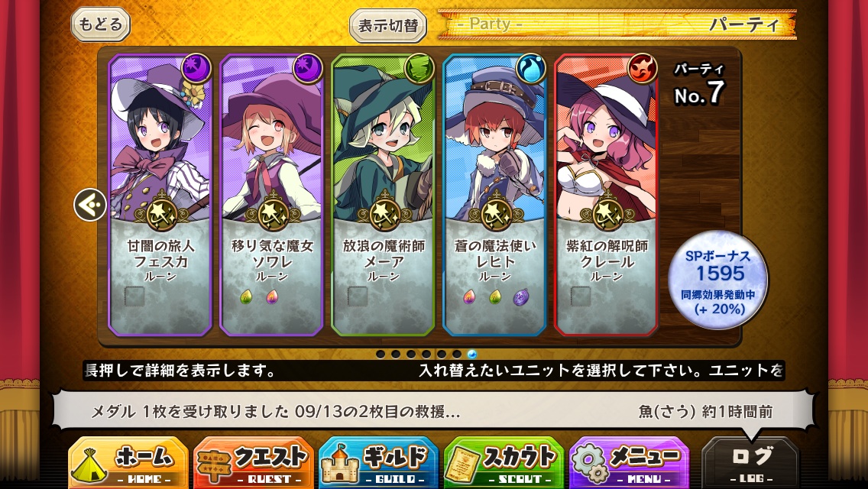Viewport: 868px width, 489px height.
Task: Select empty rune slot on フェスカ card
Action: [134, 296]
